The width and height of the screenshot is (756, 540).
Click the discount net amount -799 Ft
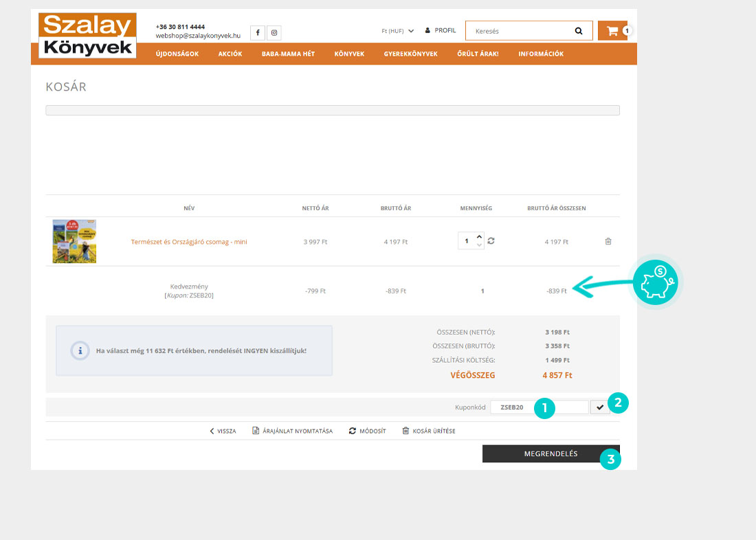click(x=315, y=291)
